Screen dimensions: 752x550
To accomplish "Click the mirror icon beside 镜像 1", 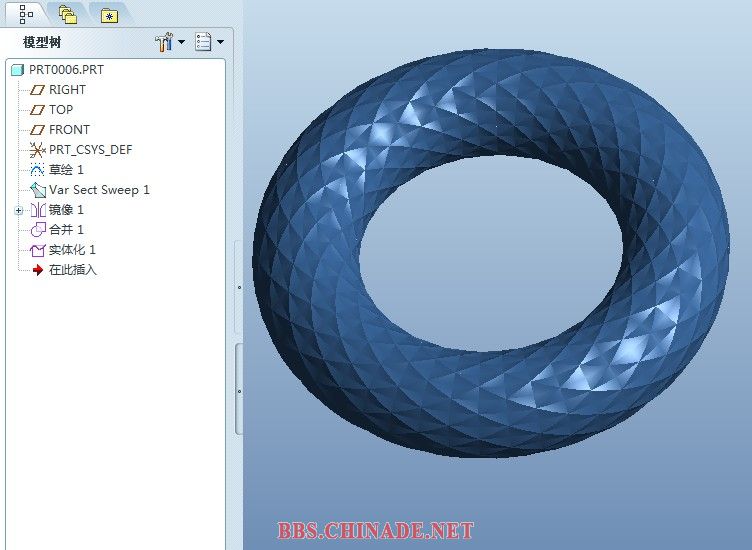I will pyautogui.click(x=37, y=210).
